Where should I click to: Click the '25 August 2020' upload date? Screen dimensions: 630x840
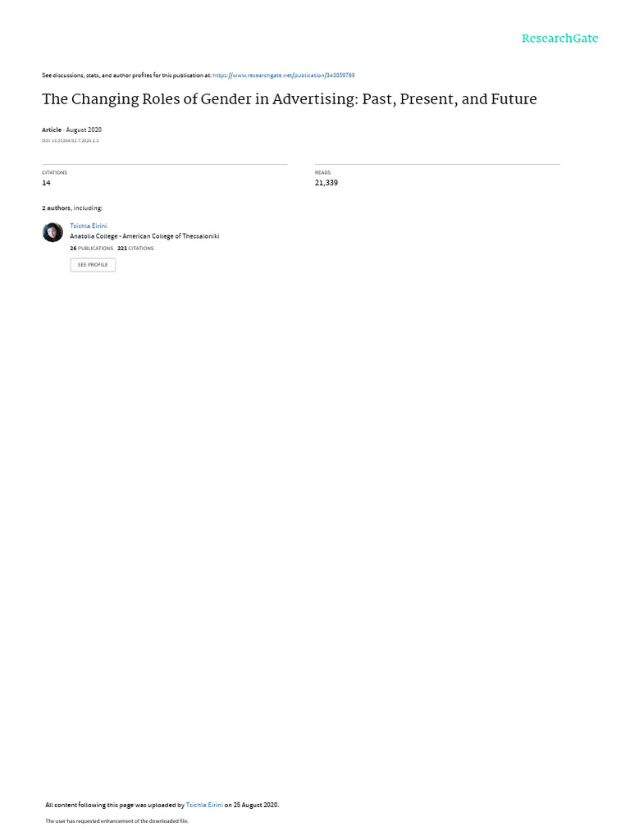256,805
